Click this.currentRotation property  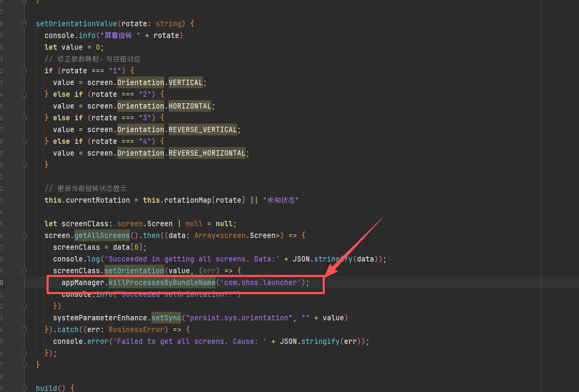coord(87,200)
